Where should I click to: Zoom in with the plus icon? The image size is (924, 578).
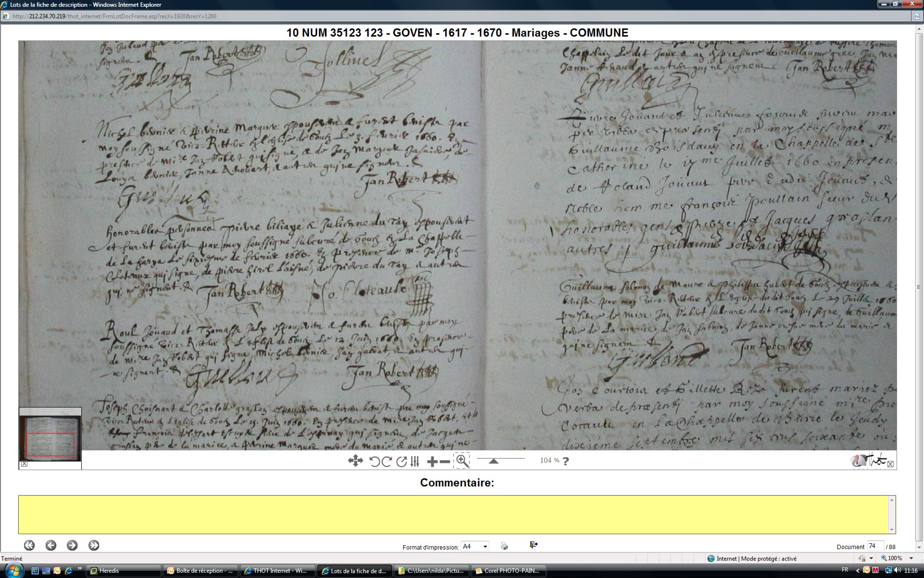[x=432, y=461]
